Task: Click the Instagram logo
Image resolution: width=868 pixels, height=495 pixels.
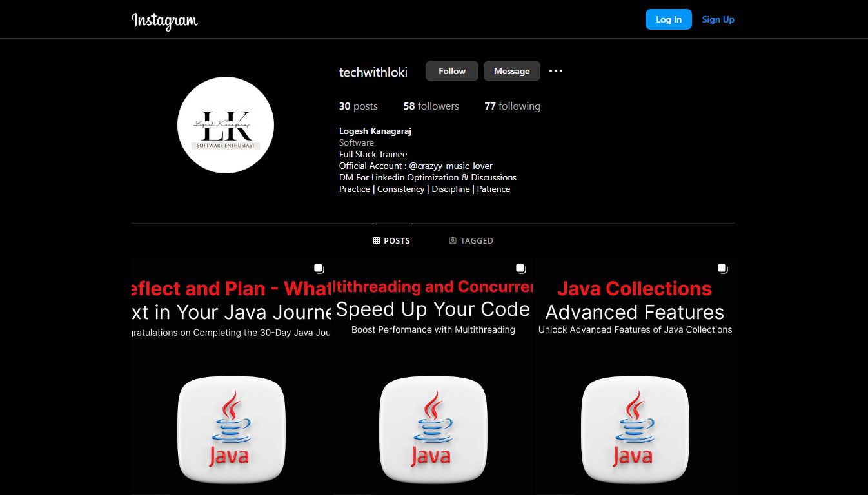Action: click(x=164, y=21)
